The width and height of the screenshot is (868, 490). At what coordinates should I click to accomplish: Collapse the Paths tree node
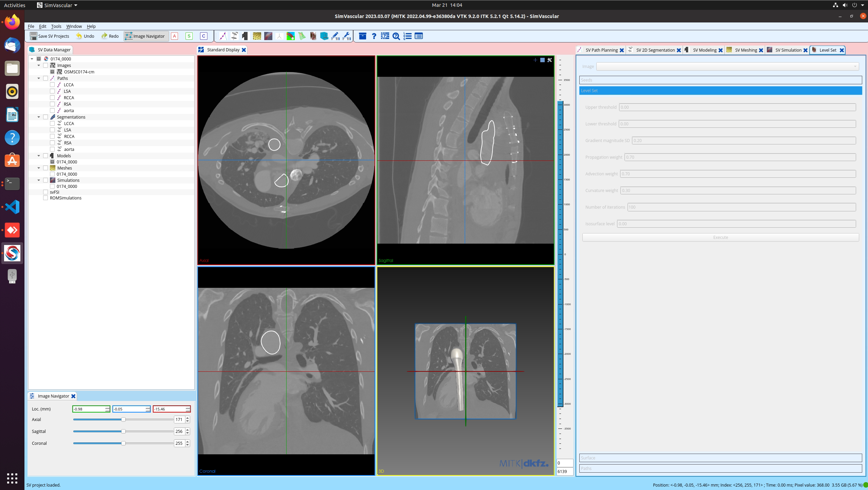coord(39,78)
